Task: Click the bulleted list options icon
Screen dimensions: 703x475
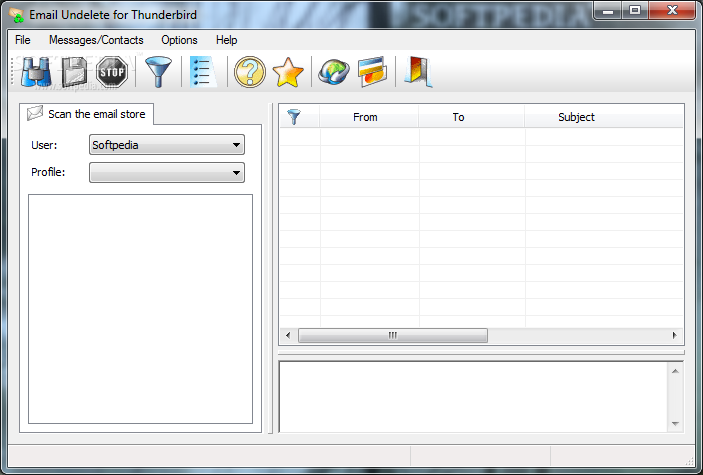Action: [x=203, y=72]
